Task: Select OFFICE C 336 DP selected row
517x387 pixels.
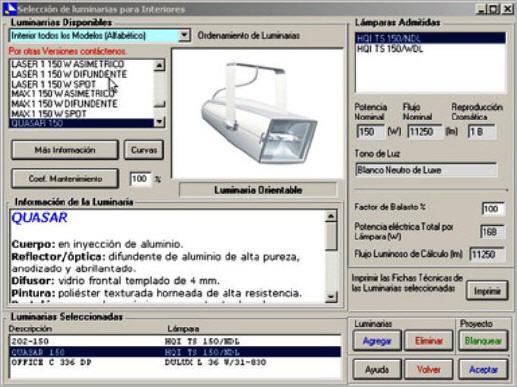Action: [175, 362]
